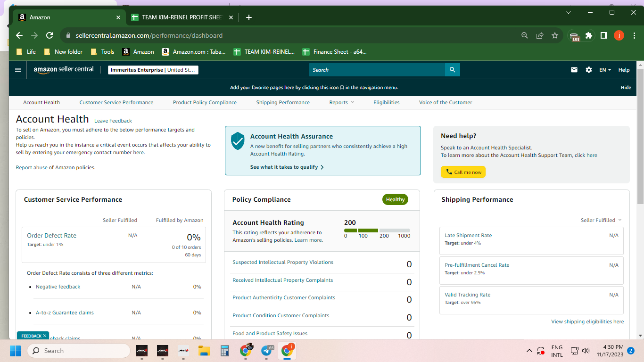Screen dimensions: 644x362
Task: Close the TEAM KIM-REINEL PROFIT SHEET tab
Action: 231,17
